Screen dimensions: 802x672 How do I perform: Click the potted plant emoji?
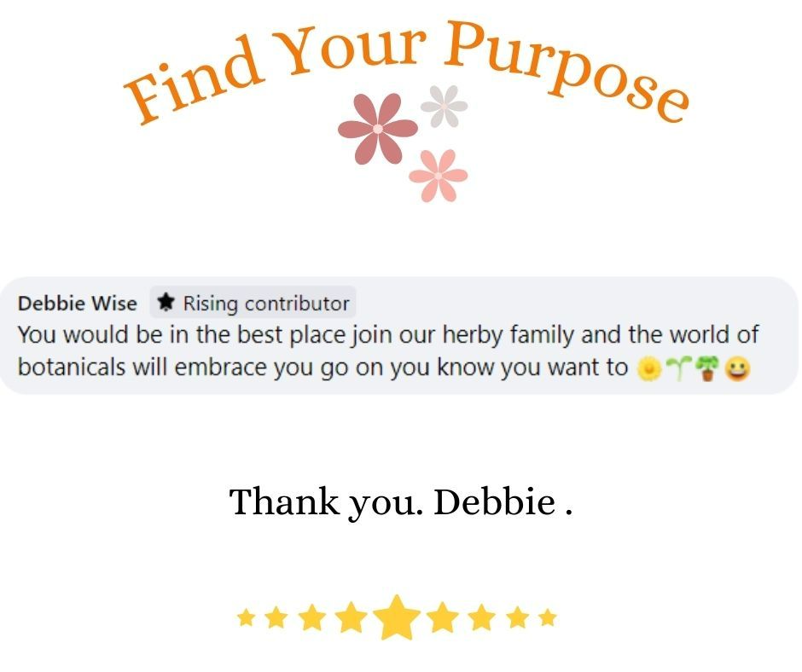(708, 368)
